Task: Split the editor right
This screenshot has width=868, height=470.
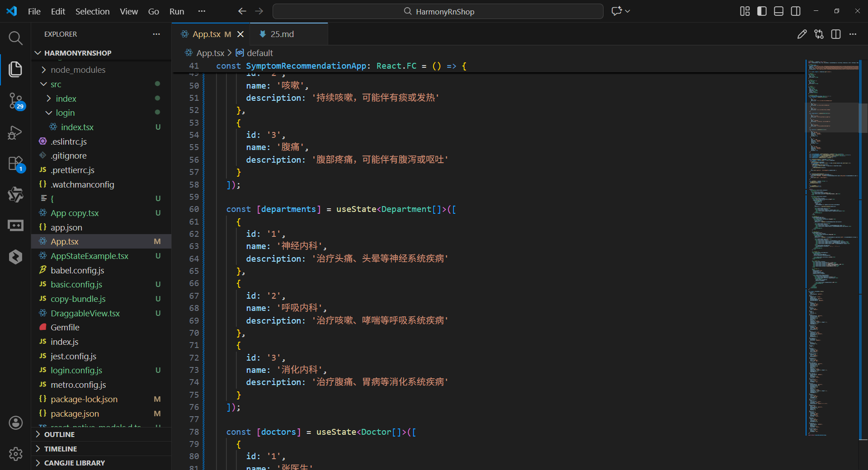Action: (x=836, y=34)
